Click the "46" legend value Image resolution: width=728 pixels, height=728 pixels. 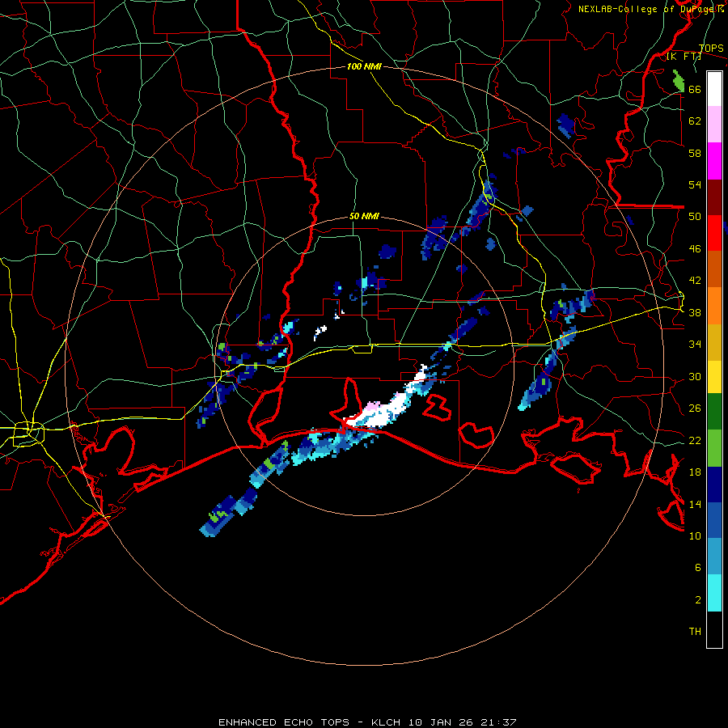(x=695, y=249)
